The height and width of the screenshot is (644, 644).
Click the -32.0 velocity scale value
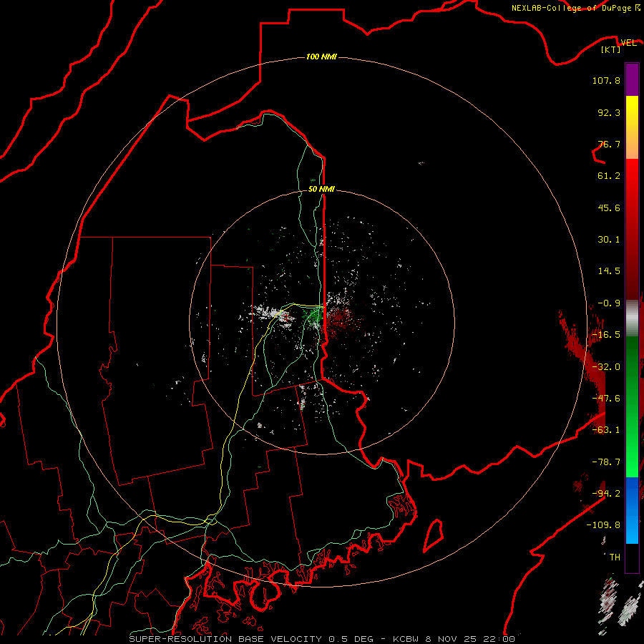(606, 367)
